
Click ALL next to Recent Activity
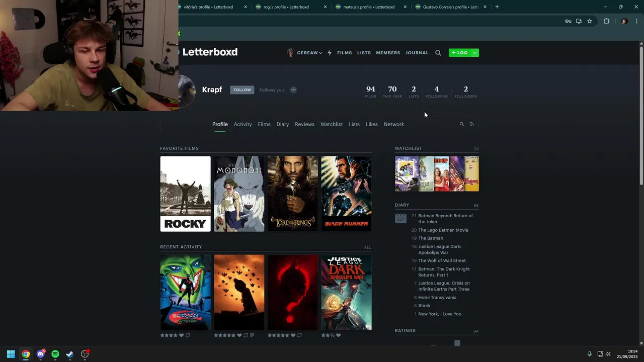point(368,247)
